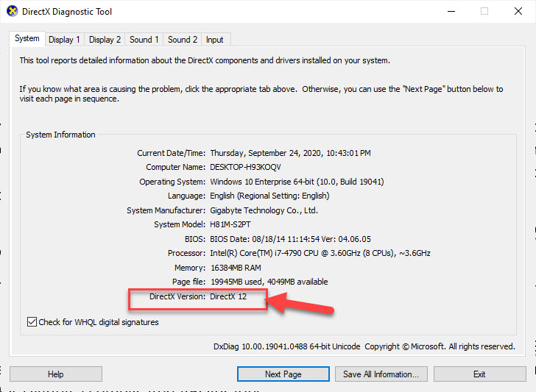
Task: Click the Exit button
Action: (479, 374)
